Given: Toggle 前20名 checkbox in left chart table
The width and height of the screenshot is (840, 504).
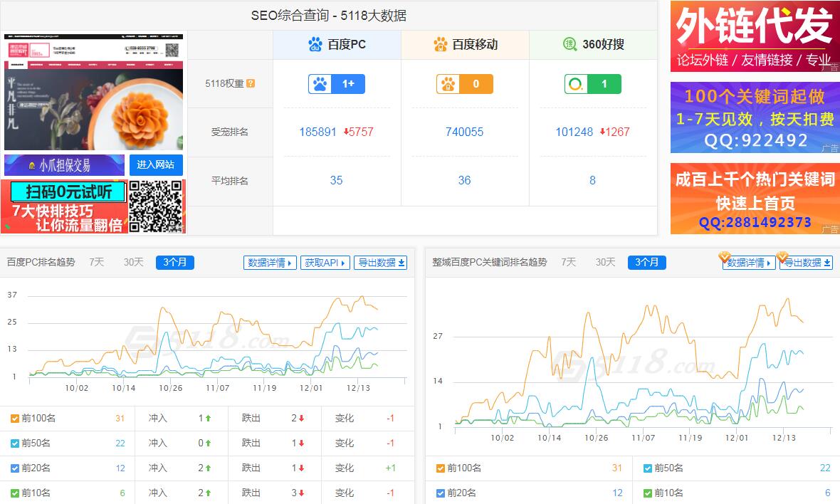Looking at the screenshot, I should tap(15, 468).
